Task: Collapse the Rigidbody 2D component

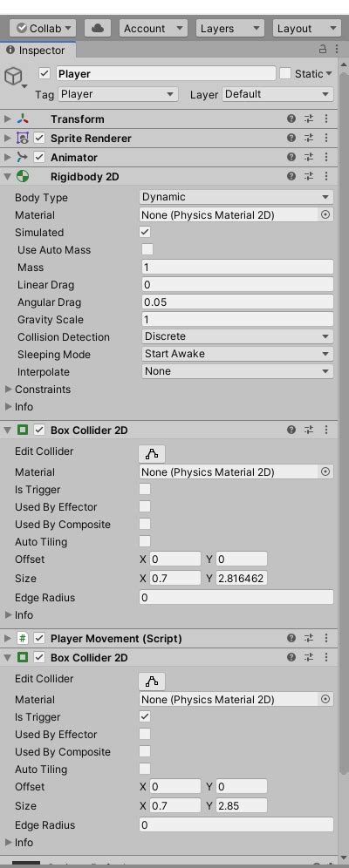Action: click(8, 177)
